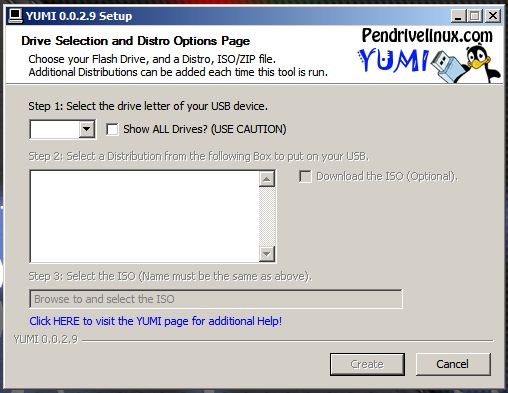Click the distribution list scrollbar track
The image size is (508, 393).
(267, 216)
